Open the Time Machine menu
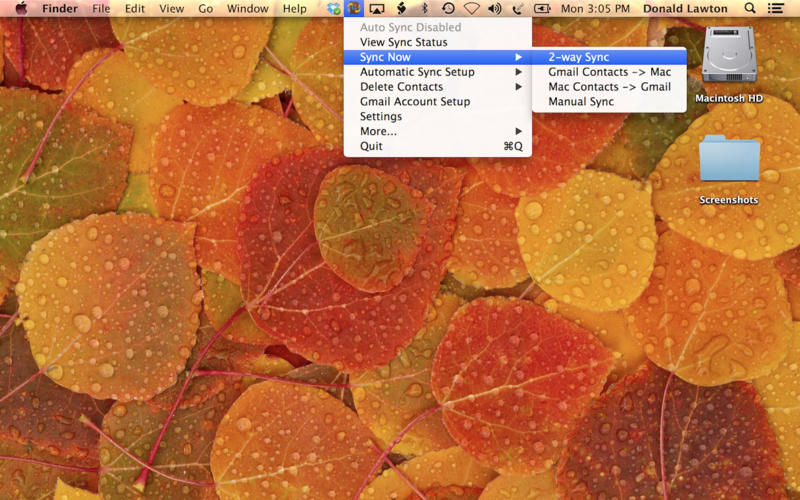The height and width of the screenshot is (500, 800). (448, 8)
